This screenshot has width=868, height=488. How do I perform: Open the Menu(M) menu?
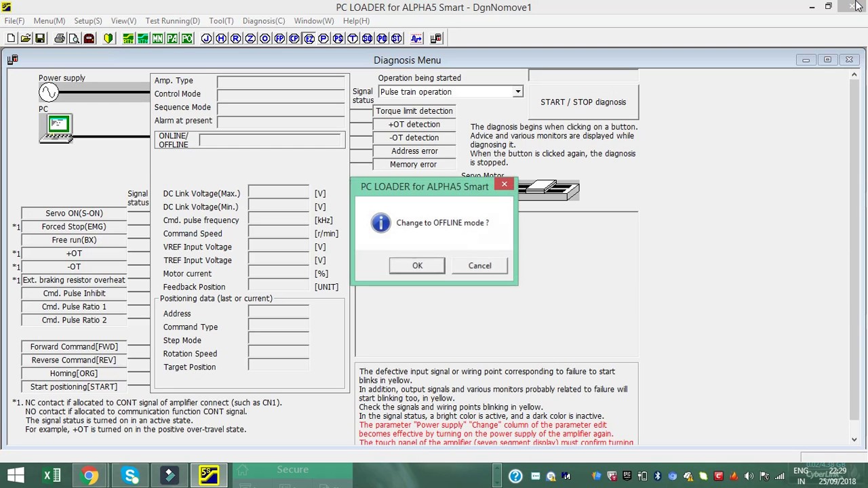tap(50, 21)
